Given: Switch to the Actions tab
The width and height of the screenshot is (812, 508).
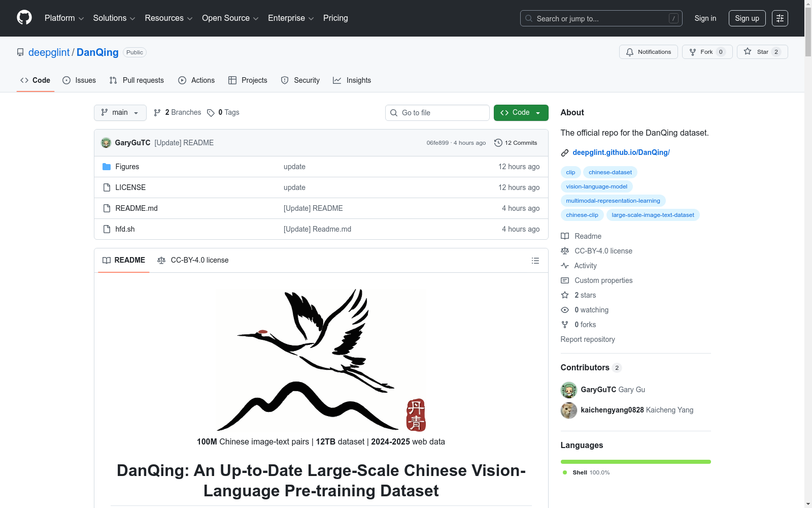Looking at the screenshot, I should 196,80.
